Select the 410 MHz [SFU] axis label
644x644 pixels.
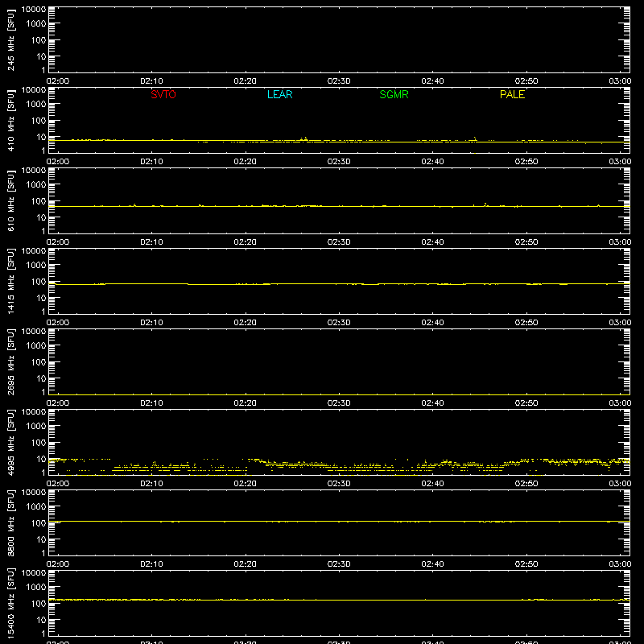point(10,120)
